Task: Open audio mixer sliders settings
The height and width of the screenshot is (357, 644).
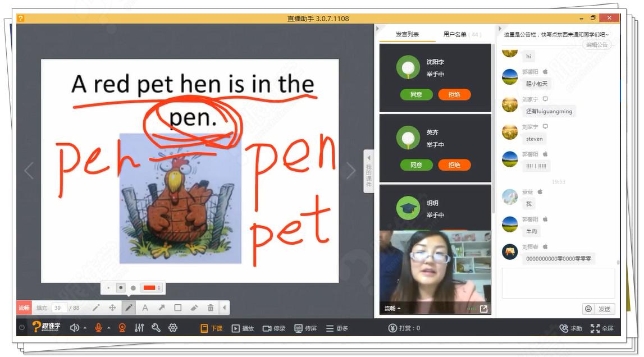Action: (139, 328)
